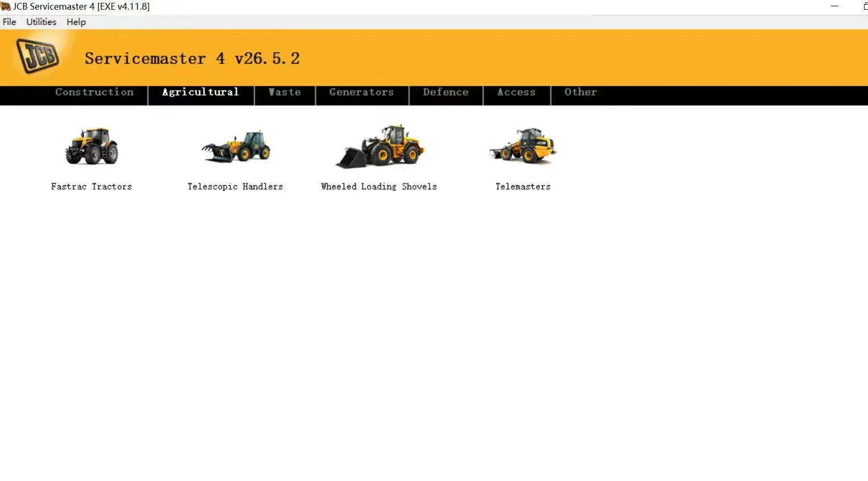This screenshot has width=868, height=481.
Task: Open the Telemasters machine icon
Action: pos(523,146)
